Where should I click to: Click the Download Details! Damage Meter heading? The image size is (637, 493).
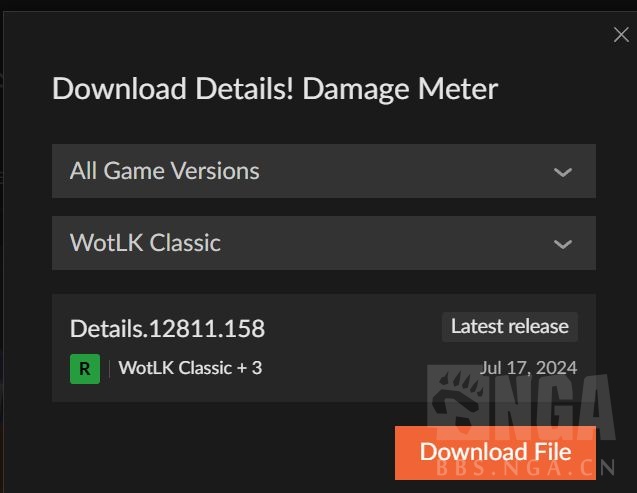[x=275, y=89]
